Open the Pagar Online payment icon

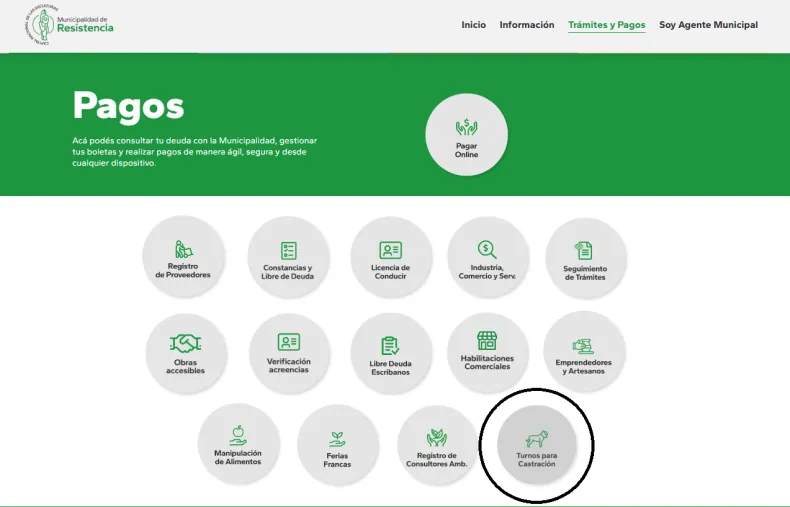pyautogui.click(x=466, y=134)
